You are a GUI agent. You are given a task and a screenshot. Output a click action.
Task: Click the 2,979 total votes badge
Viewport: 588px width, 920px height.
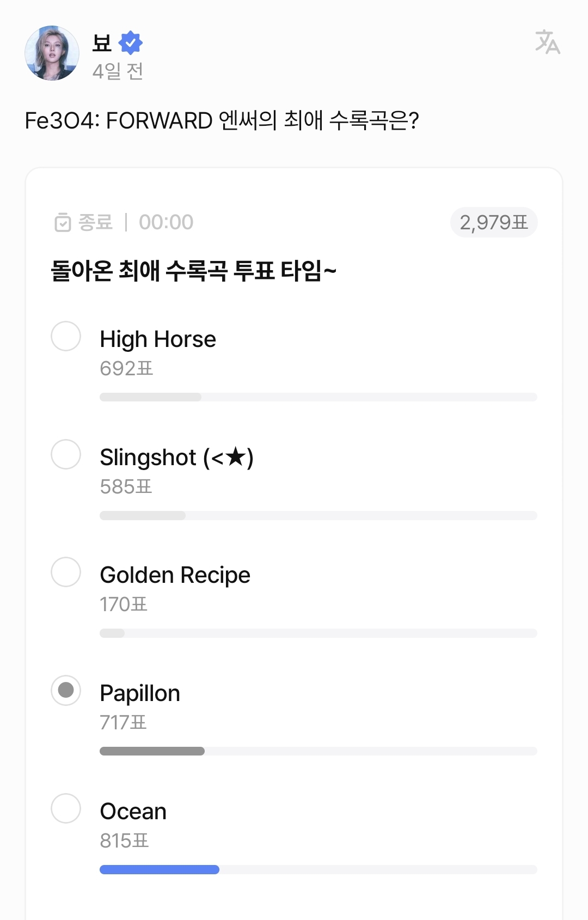493,222
